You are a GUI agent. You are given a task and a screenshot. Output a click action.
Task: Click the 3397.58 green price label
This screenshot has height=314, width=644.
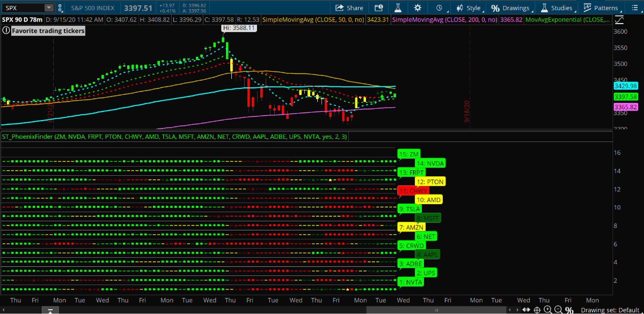pos(625,96)
